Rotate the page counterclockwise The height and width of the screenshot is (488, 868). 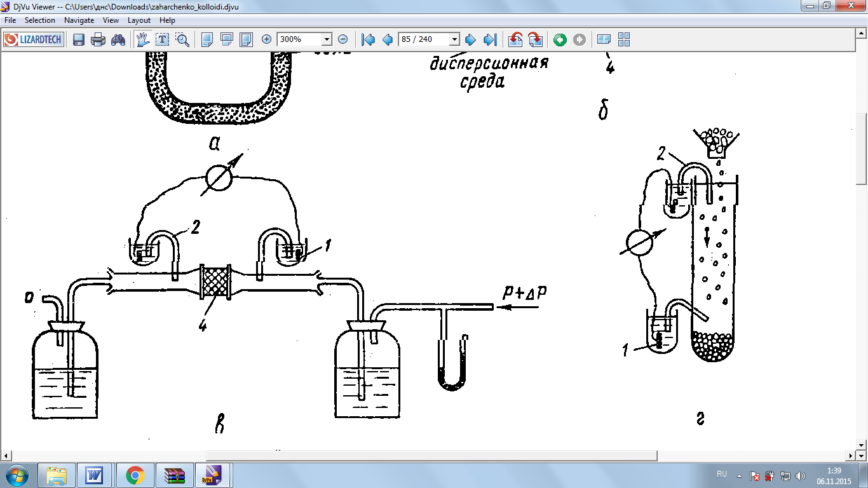(515, 39)
